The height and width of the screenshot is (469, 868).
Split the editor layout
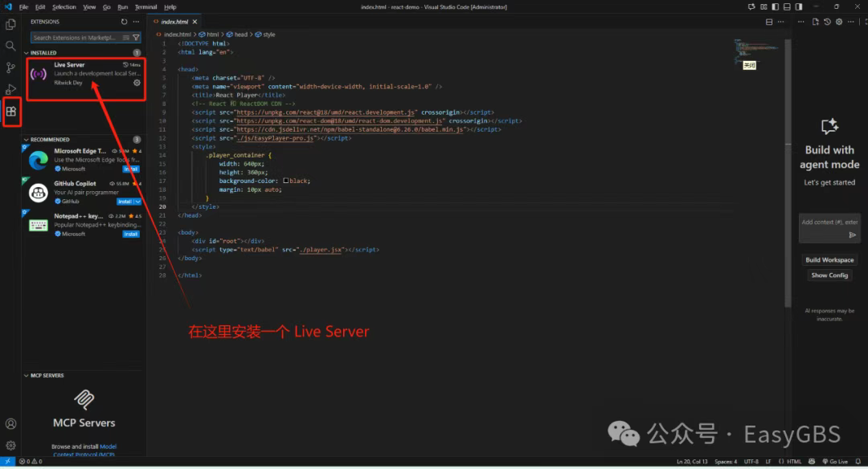point(769,22)
